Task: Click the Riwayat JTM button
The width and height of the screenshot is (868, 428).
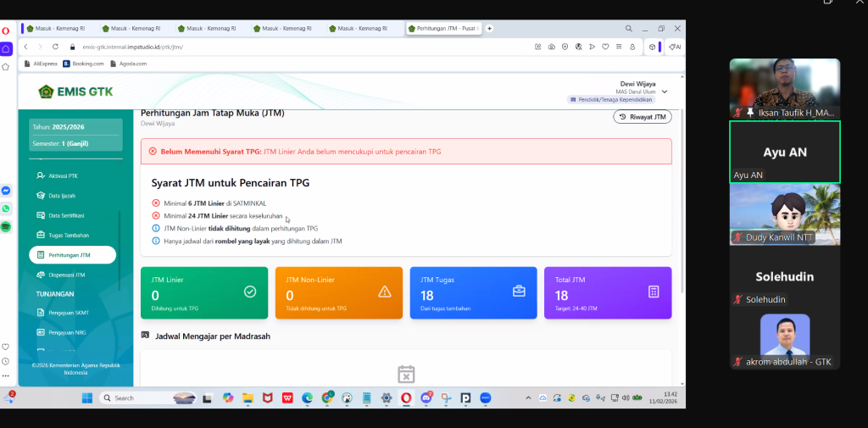Action: coord(642,117)
